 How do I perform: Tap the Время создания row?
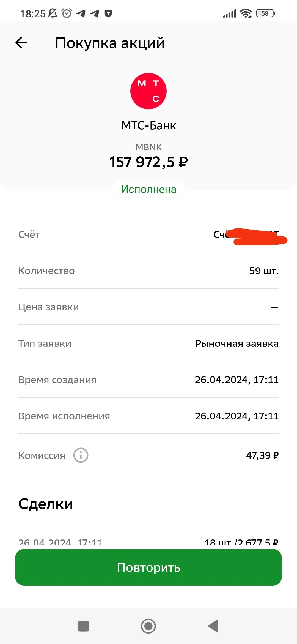click(x=148, y=380)
